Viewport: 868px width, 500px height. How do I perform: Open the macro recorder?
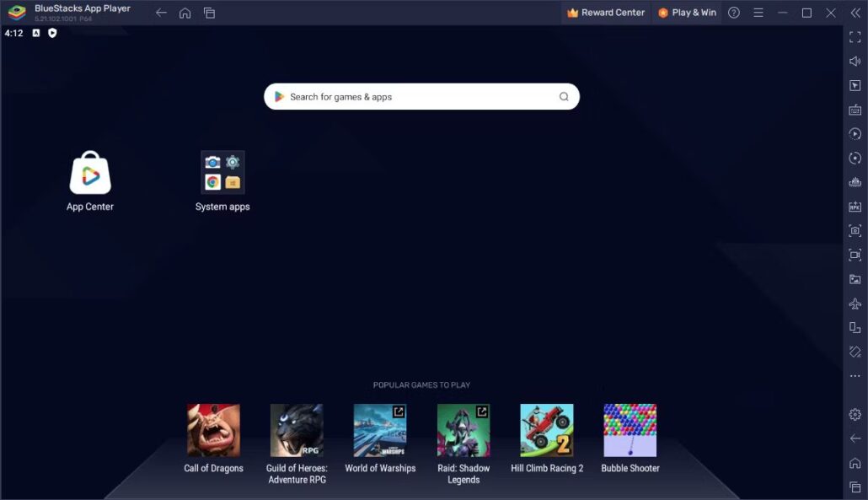[855, 133]
